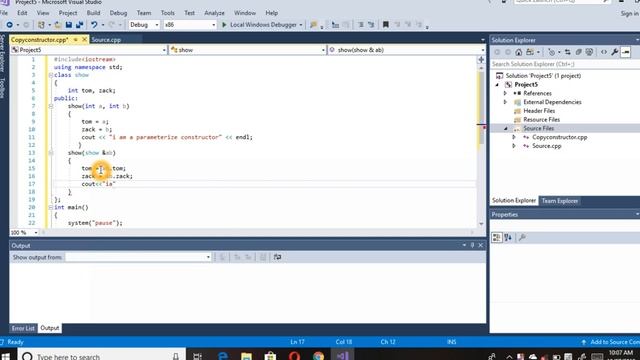Click the Show All Files icon
Viewport: 640px width, 360px height.
point(589,52)
